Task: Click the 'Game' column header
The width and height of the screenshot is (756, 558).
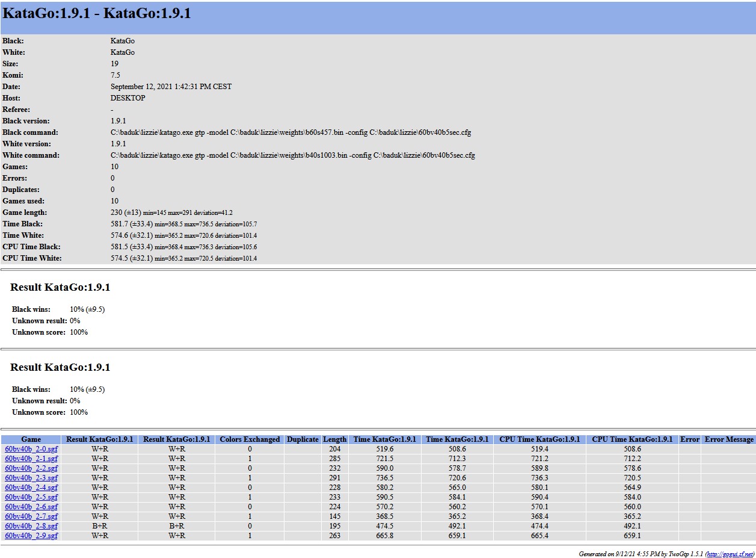Action: tap(31, 439)
